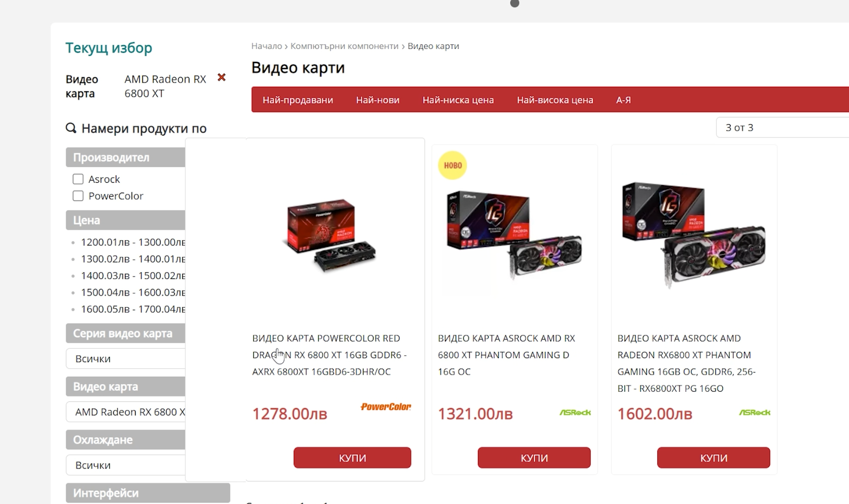Viewport: 849px width, 504px height.
Task: Go to Компютърни компоненти breadcrumb
Action: 344,46
